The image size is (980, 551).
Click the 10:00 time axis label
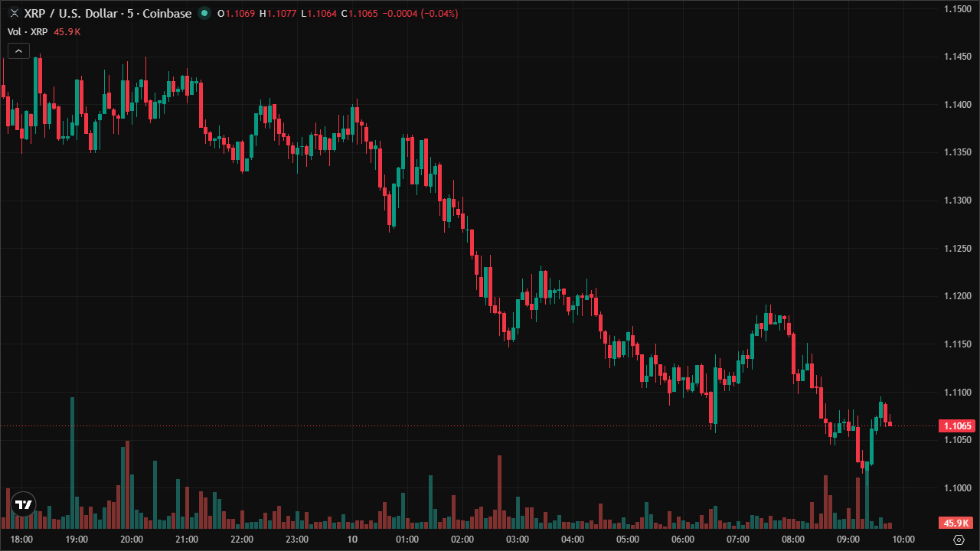[903, 540]
